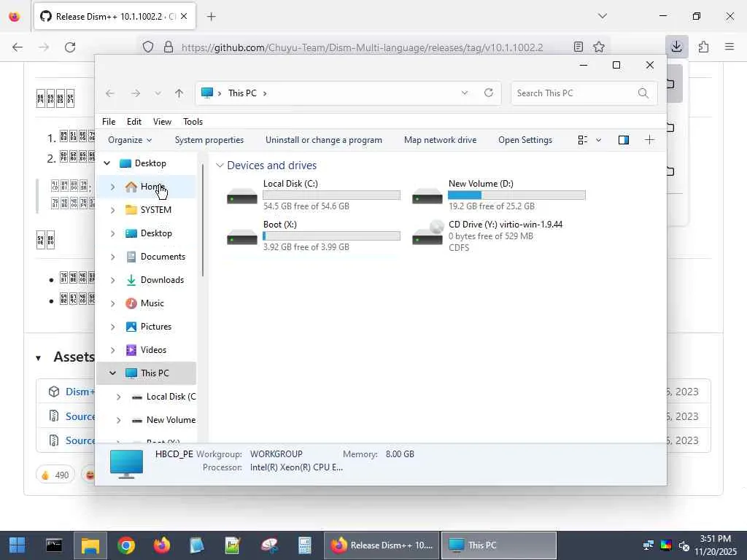Click the New Volume (D:) usage bar
Image resolution: width=747 pixels, height=560 pixels.
[517, 195]
